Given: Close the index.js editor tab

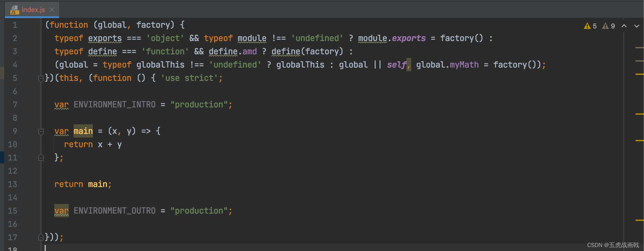Looking at the screenshot, I should click(52, 10).
